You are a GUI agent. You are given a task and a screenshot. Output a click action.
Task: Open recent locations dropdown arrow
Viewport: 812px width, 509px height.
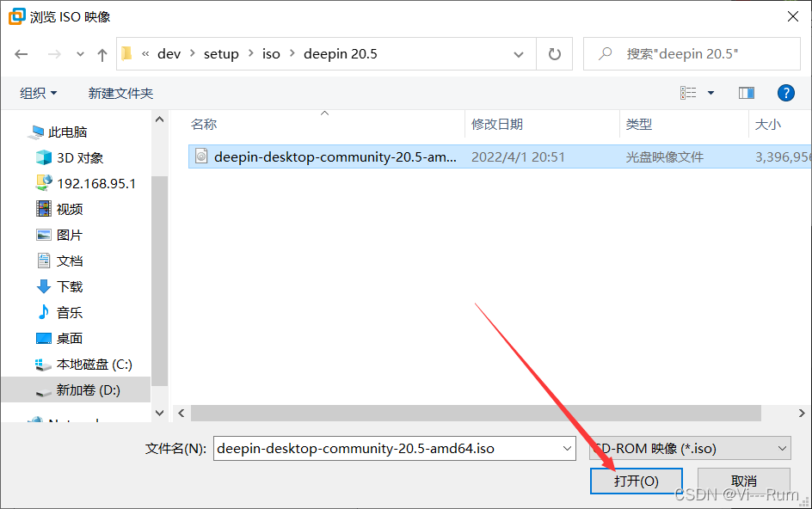[x=80, y=54]
